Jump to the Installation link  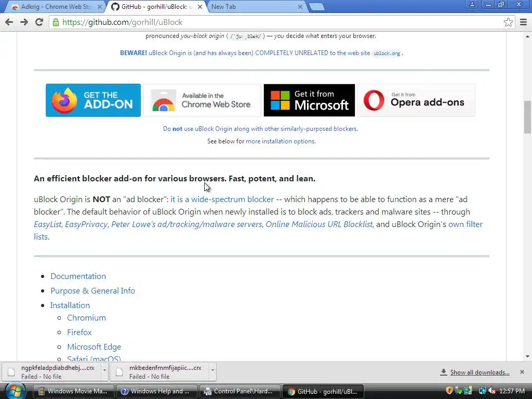pos(70,305)
